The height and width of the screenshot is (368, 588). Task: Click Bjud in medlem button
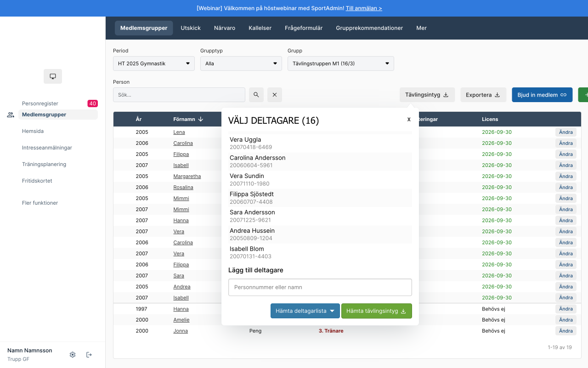tap(542, 95)
